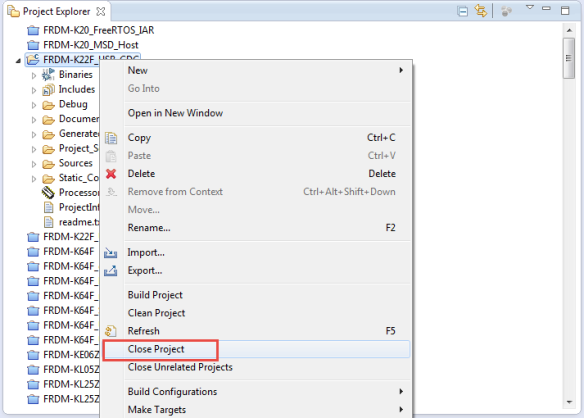
Task: Click the focus on active task icon
Action: (x=506, y=12)
